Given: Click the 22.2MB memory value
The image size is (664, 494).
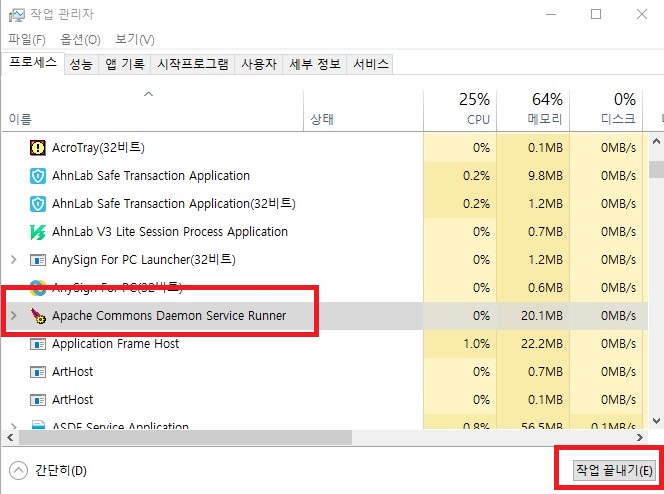Looking at the screenshot, I should (542, 344).
